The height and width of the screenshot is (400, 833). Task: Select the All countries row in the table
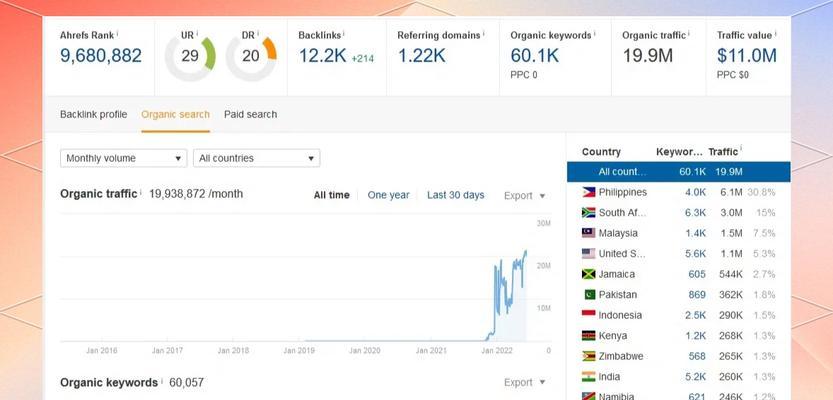[678, 172]
